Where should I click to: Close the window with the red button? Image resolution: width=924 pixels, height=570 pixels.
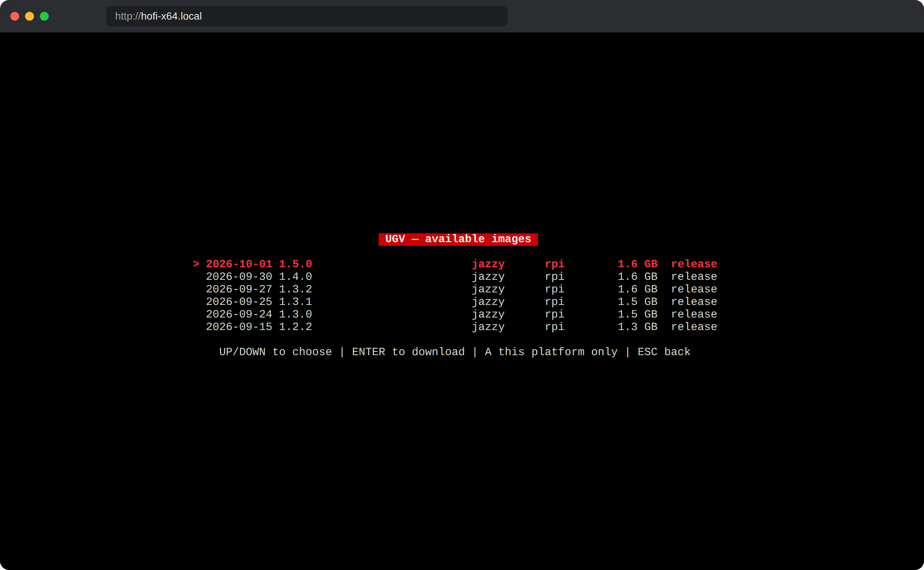[x=15, y=16]
